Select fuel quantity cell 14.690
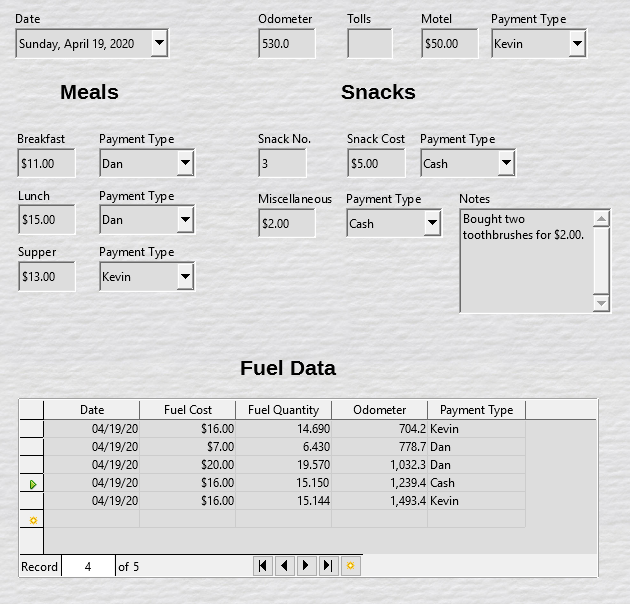 284,429
